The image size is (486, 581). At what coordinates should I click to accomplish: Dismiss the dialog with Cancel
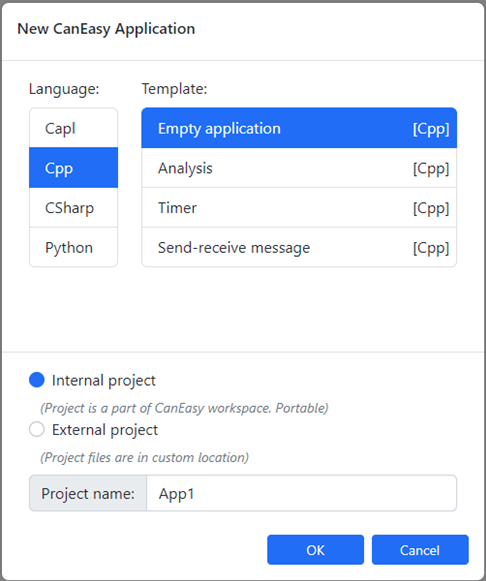point(420,550)
